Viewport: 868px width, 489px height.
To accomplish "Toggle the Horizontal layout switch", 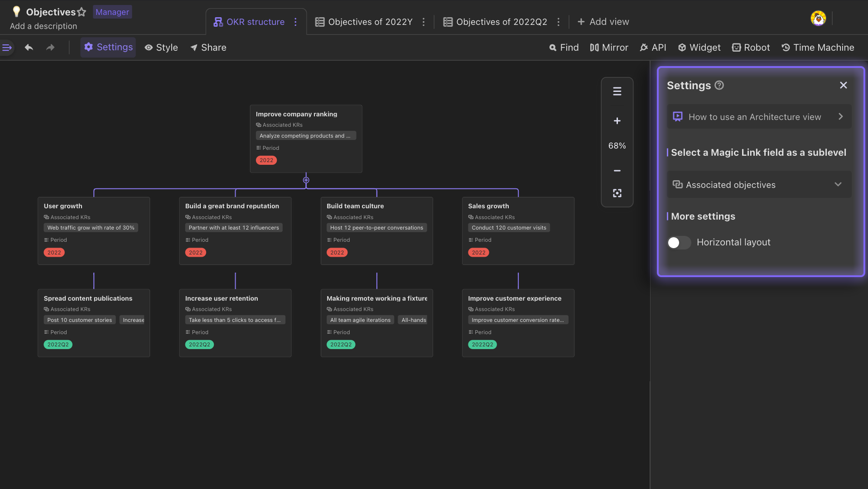I will (x=679, y=243).
